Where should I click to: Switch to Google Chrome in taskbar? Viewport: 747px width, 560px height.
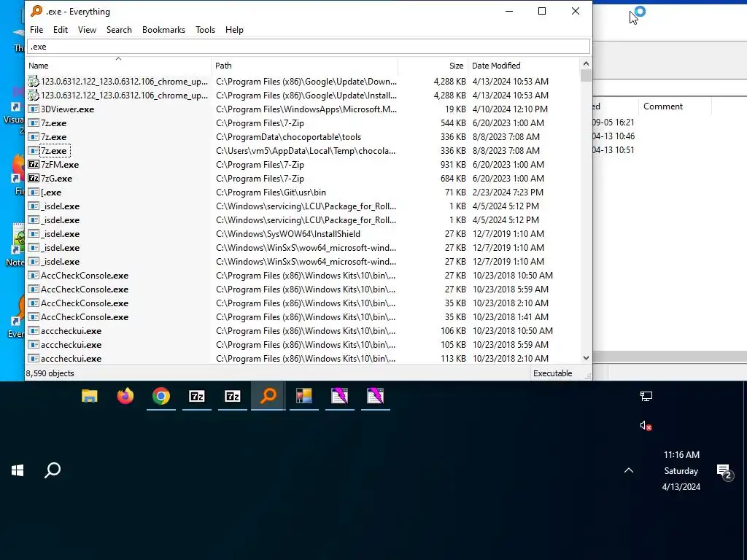(x=161, y=396)
